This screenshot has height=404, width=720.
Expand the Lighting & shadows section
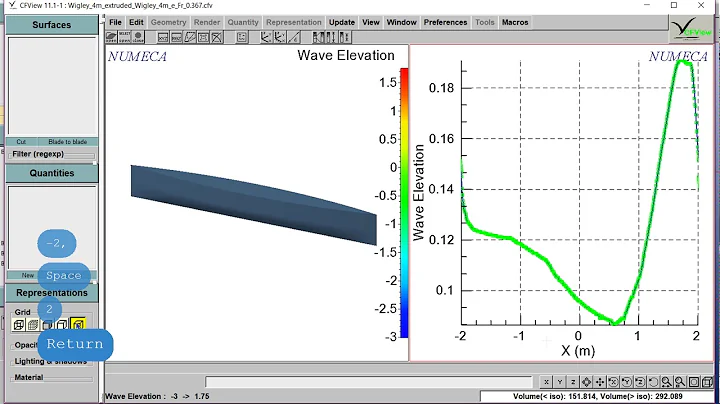(51, 361)
